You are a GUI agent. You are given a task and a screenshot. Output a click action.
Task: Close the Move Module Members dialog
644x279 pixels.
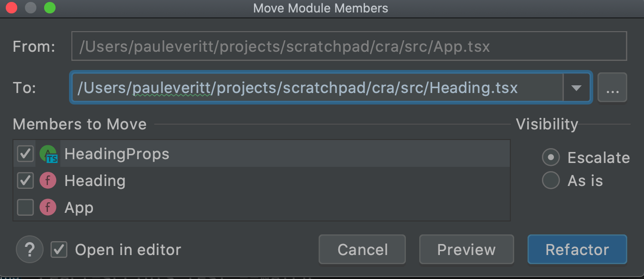click(11, 8)
